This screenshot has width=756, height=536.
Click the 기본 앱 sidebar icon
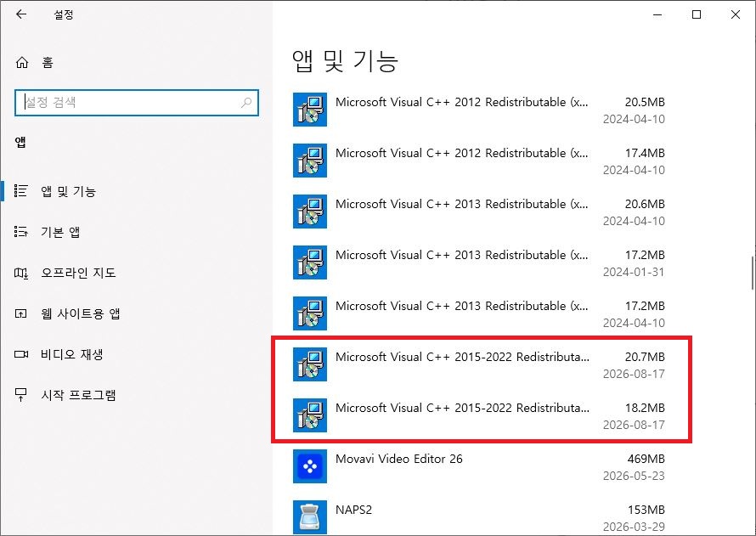(20, 232)
